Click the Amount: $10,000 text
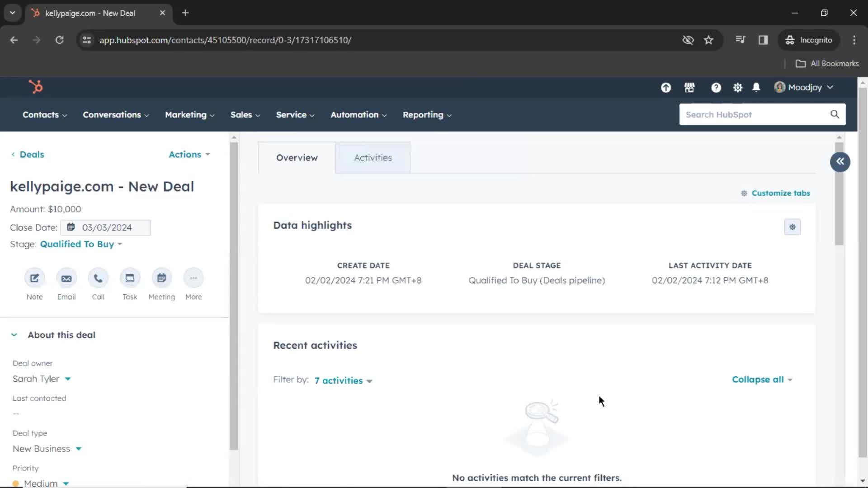The height and width of the screenshot is (488, 868). [x=45, y=209]
